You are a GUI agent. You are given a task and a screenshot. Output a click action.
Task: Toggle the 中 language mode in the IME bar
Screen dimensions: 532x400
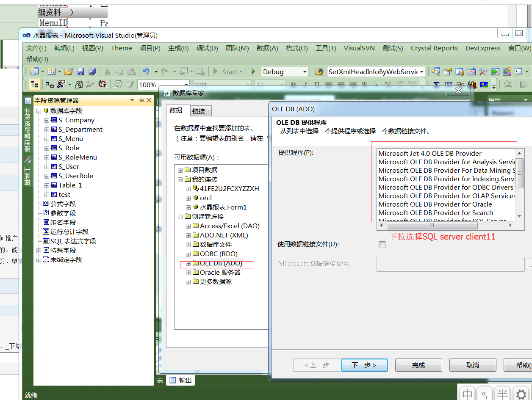[x=468, y=394]
